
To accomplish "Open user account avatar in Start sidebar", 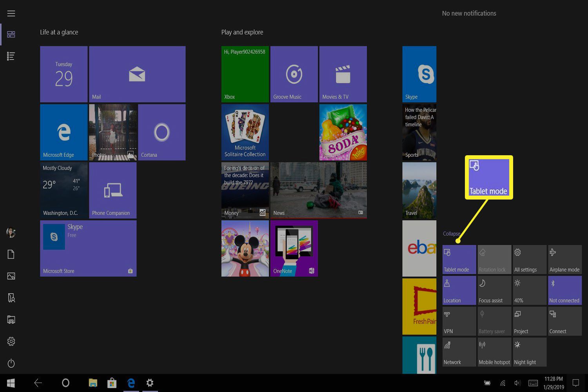I will (11, 232).
